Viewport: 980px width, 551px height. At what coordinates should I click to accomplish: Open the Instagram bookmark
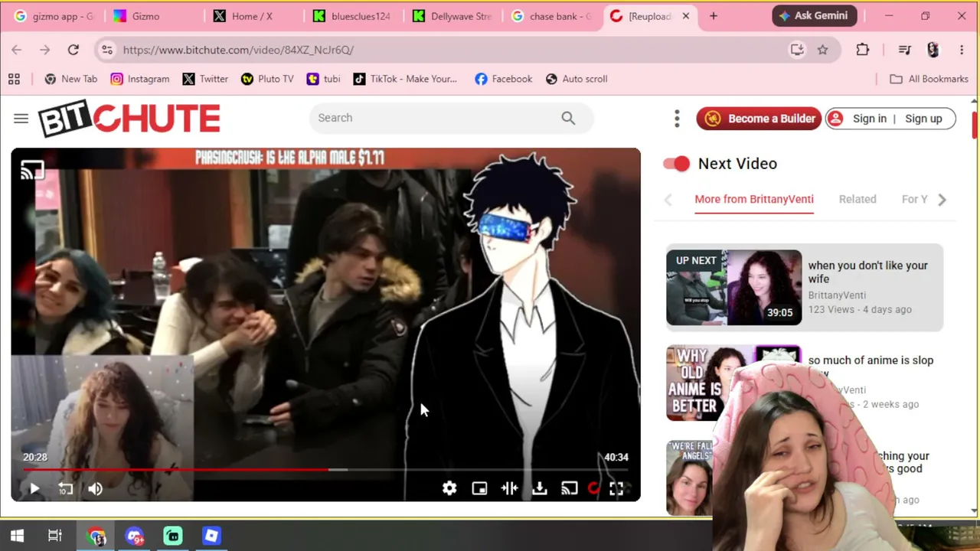(140, 79)
